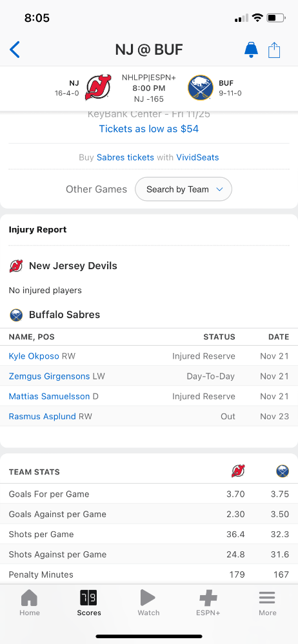Follow the Sabres tickets link

[125, 157]
